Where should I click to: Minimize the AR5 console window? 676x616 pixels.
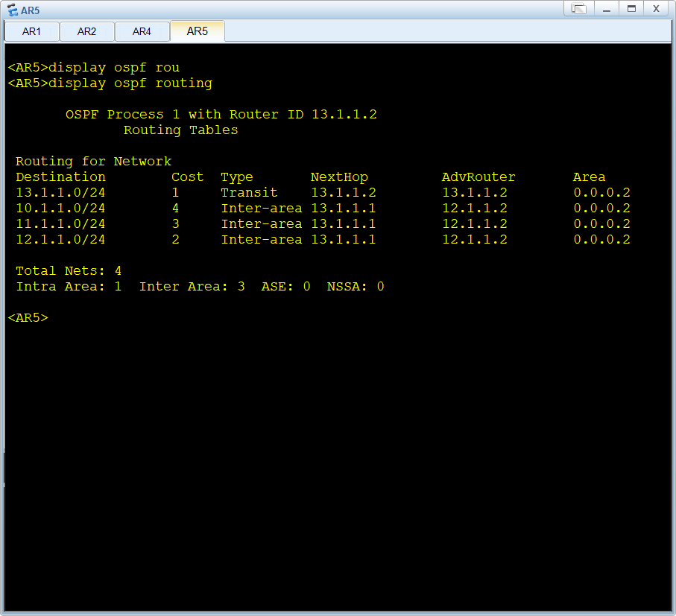click(x=607, y=9)
